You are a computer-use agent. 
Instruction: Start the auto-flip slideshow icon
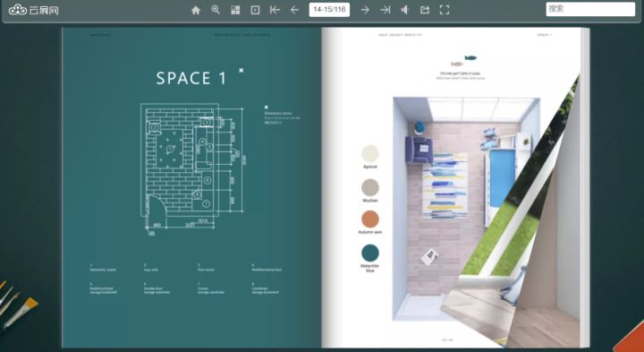point(255,10)
